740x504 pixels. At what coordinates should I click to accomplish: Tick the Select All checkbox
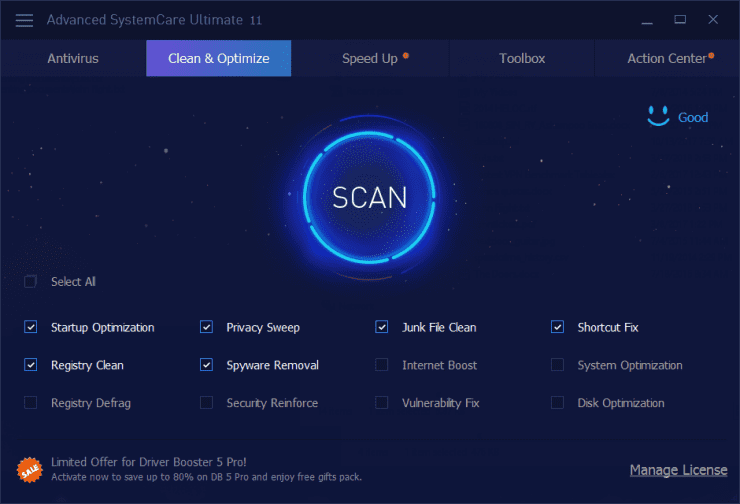coord(31,282)
